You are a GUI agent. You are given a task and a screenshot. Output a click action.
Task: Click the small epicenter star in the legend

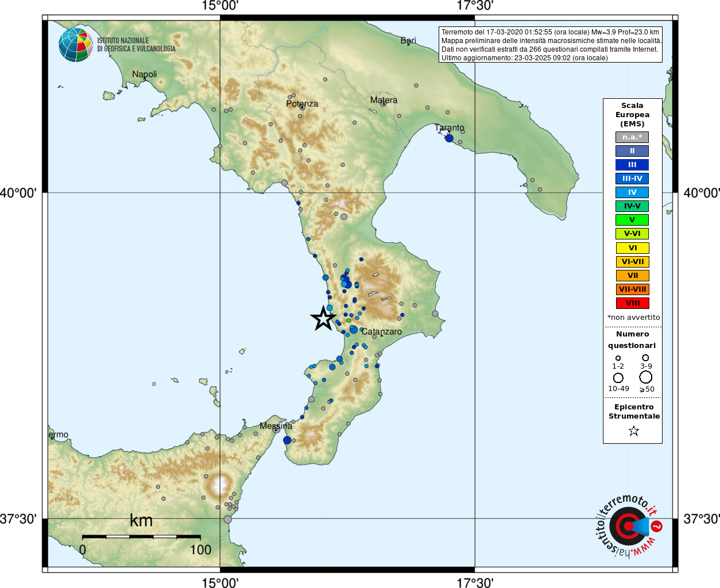[x=634, y=431]
